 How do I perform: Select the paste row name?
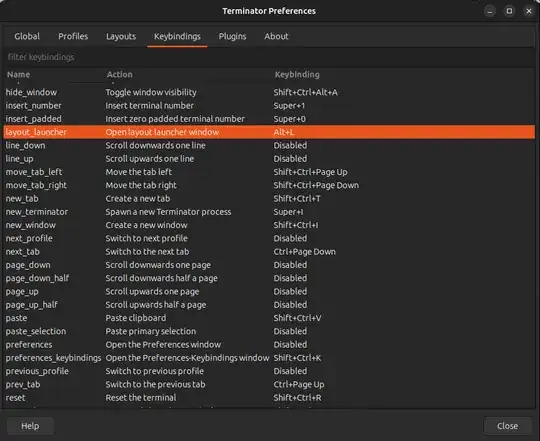[16, 318]
